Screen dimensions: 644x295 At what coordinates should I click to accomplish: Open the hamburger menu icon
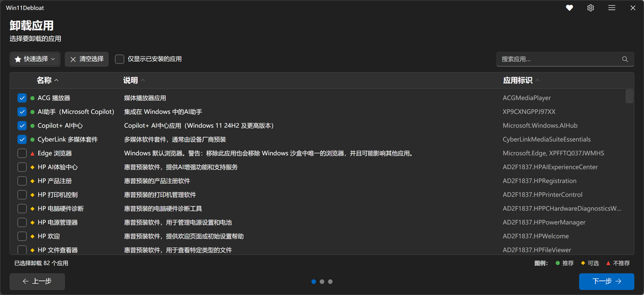pos(612,8)
